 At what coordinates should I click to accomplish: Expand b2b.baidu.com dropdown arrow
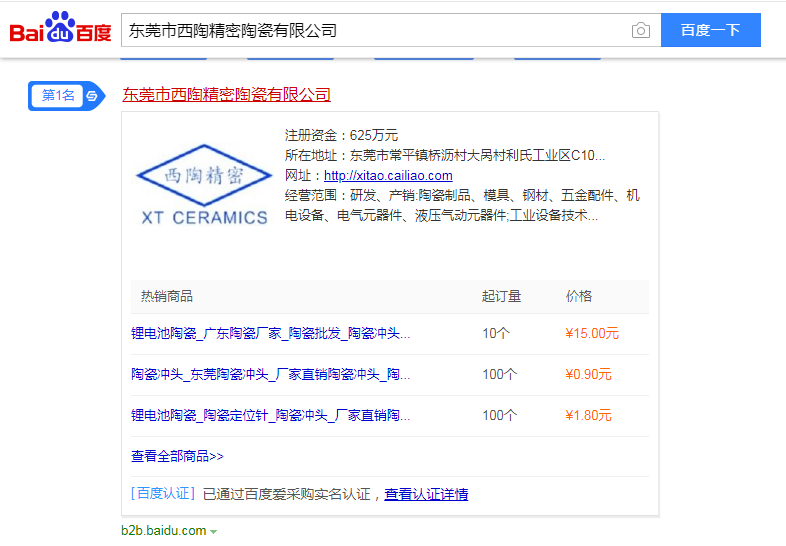point(214,531)
